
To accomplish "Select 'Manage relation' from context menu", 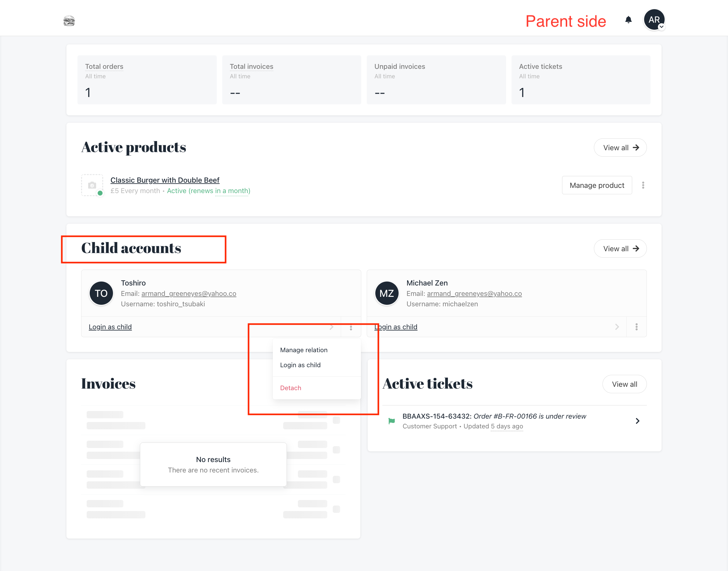I will point(304,349).
